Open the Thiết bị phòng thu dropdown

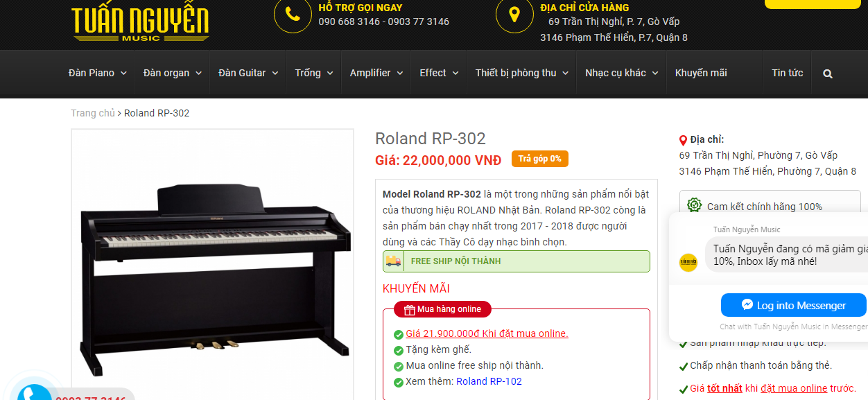(522, 73)
